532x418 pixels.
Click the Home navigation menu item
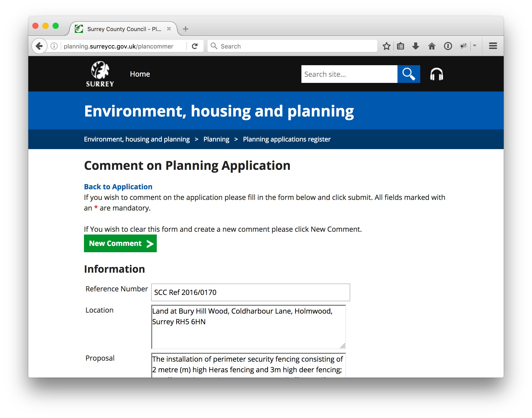(140, 74)
